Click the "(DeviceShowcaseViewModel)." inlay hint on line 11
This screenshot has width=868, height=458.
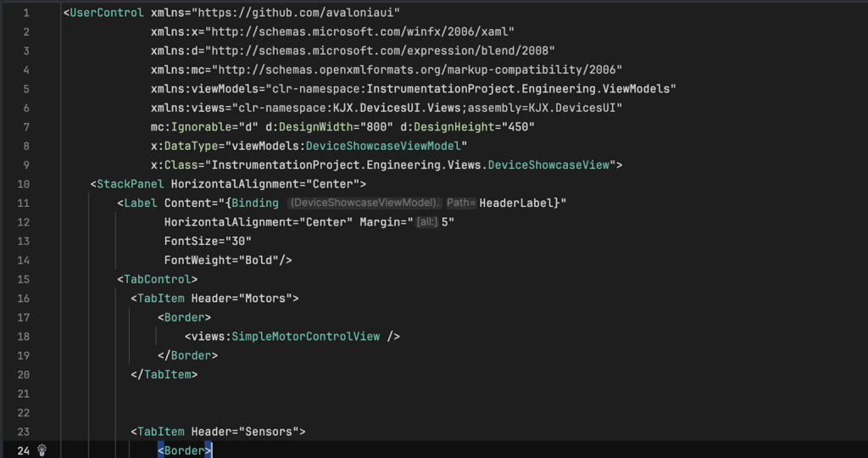(365, 203)
